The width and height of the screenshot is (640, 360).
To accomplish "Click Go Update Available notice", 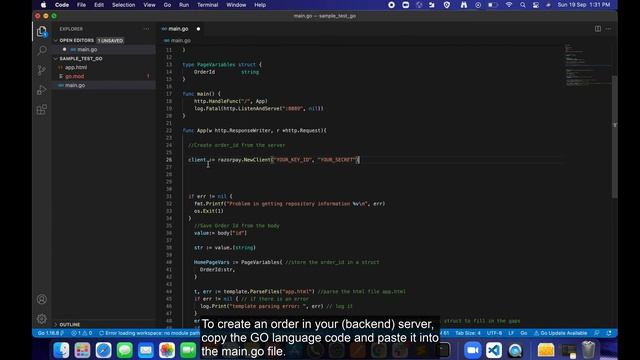I will click(560, 333).
